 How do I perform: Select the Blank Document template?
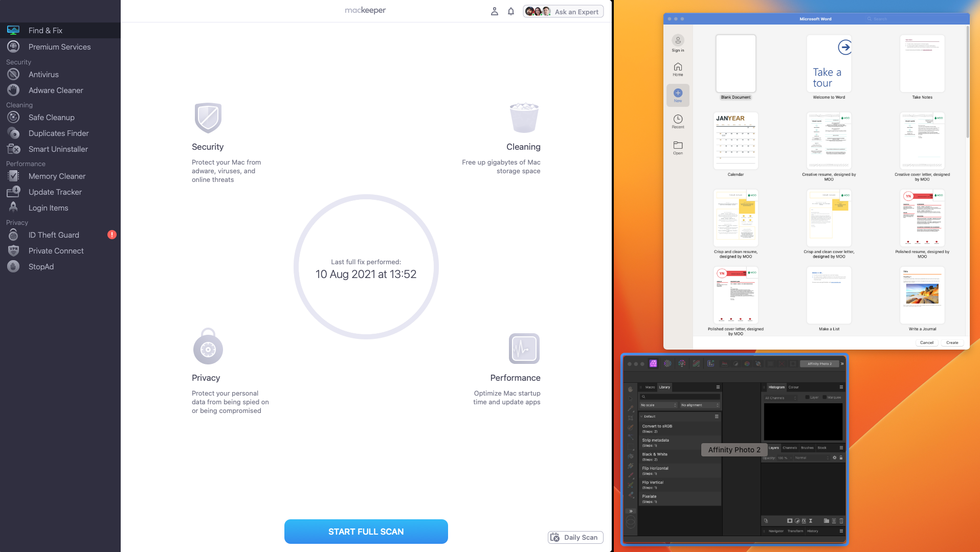736,63
